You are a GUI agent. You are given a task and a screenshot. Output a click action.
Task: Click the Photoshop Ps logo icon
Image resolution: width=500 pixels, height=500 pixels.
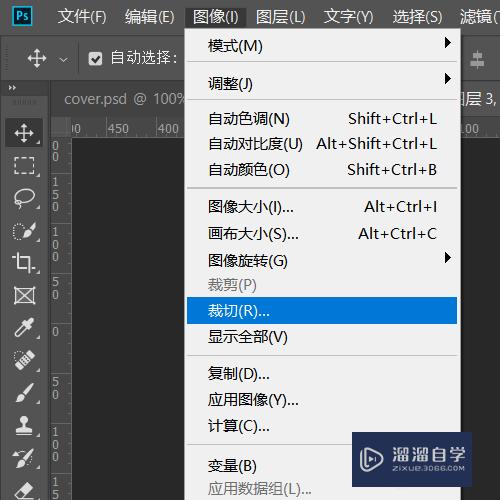[x=22, y=16]
